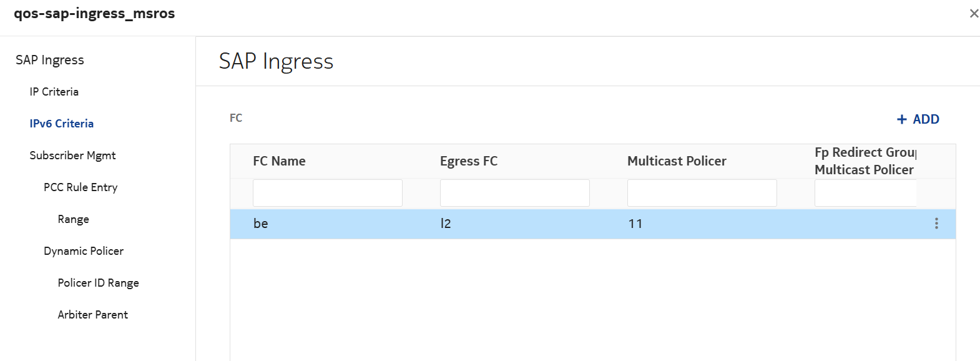Select SAP Ingress in the sidebar
Screen dimensions: 980x361
pos(50,60)
